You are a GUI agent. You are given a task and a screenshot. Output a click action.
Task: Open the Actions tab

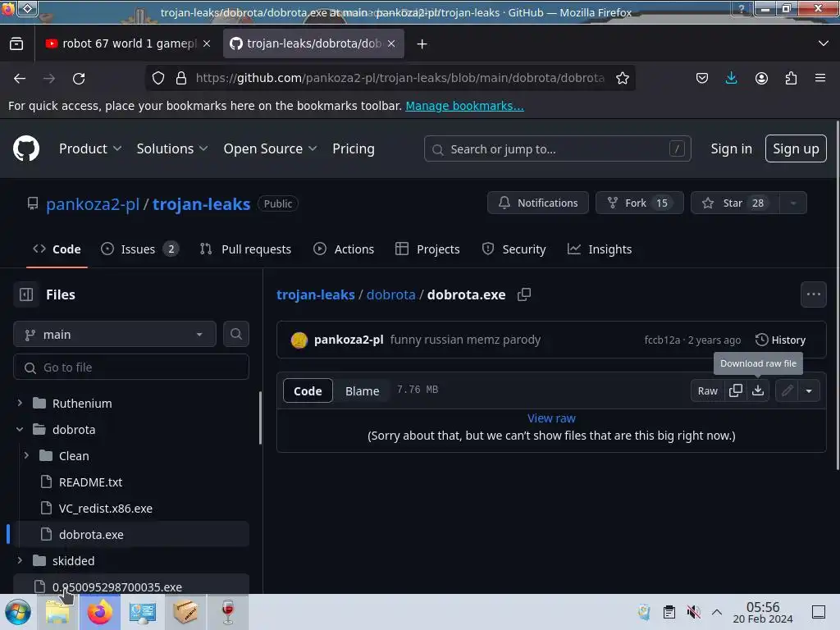click(344, 249)
